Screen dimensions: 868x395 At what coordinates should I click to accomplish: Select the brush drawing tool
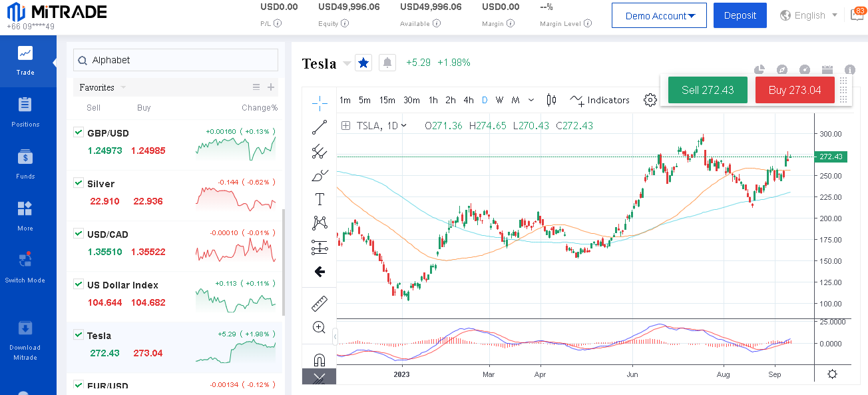tap(320, 176)
